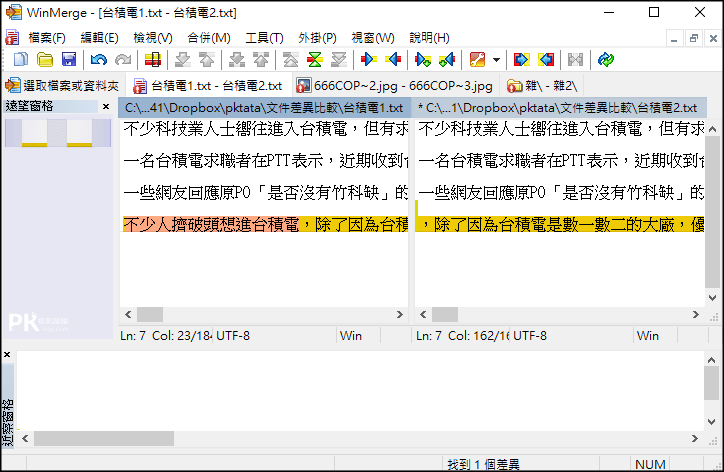Open the Options wrench icon

pos(477,60)
